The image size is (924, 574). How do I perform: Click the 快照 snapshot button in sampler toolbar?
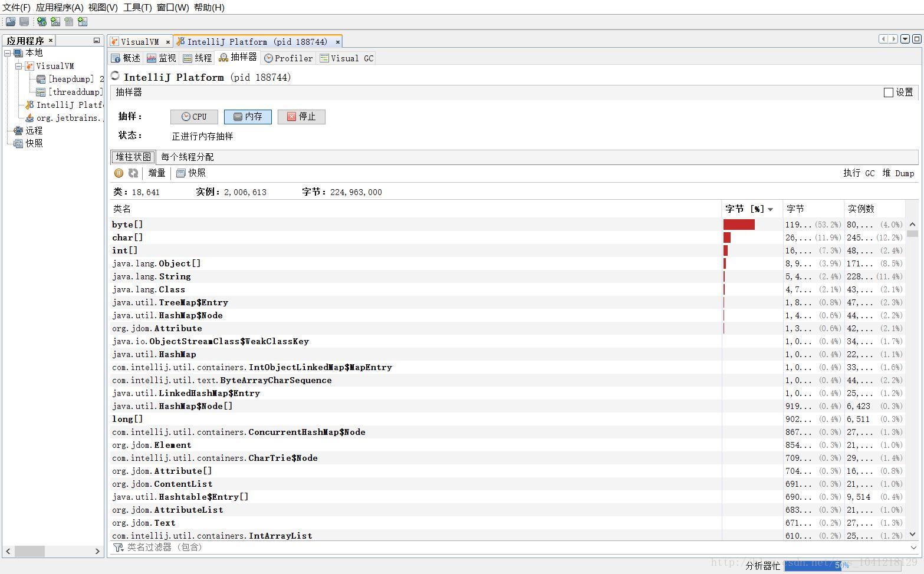(x=191, y=173)
